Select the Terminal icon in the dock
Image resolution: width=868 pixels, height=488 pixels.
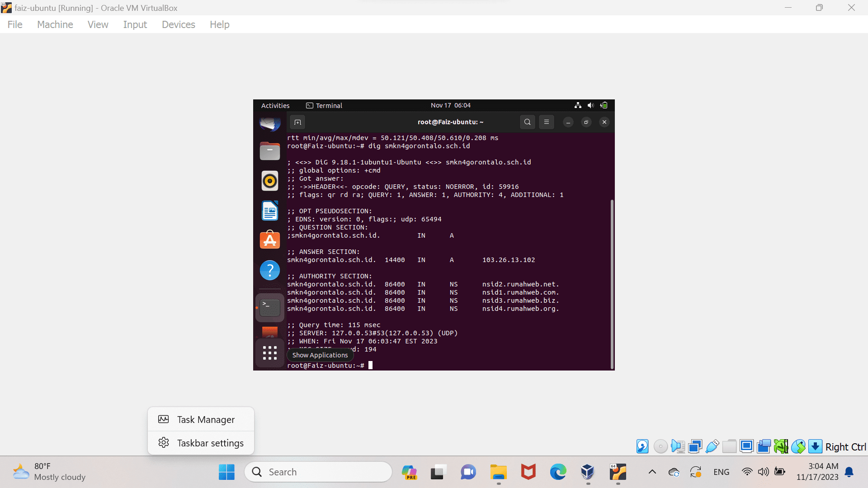270,308
